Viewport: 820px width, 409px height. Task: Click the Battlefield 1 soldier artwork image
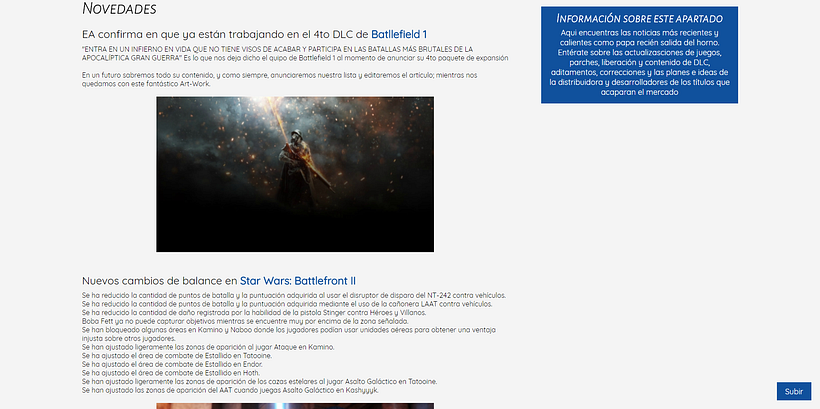[295, 174]
